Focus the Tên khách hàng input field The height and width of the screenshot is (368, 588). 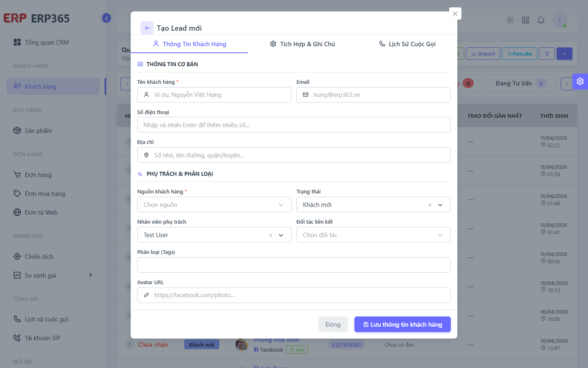pos(214,95)
